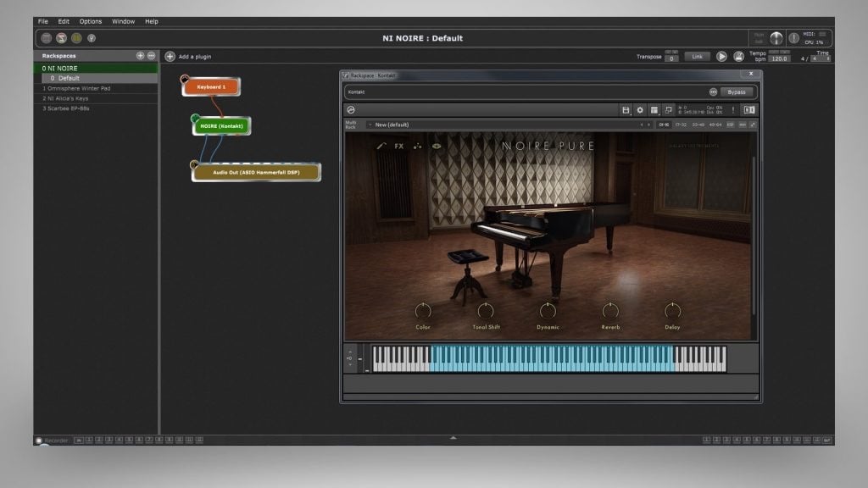
Task: Select 3 Scarbee EP-88s rackspace
Action: pos(96,108)
